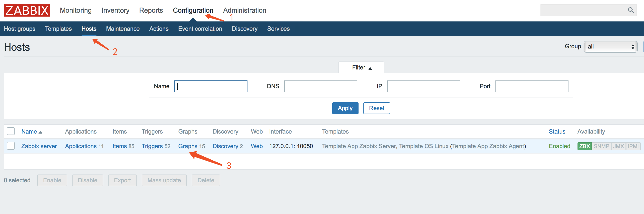Click the Availability column header
This screenshot has height=214, width=644.
point(591,132)
